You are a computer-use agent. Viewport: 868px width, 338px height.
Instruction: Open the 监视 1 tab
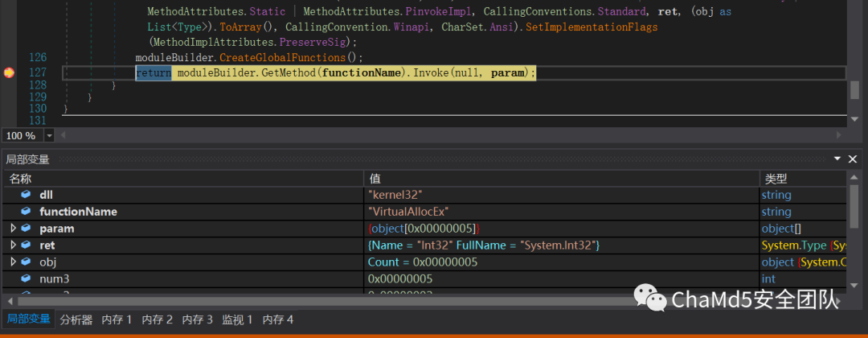[237, 319]
